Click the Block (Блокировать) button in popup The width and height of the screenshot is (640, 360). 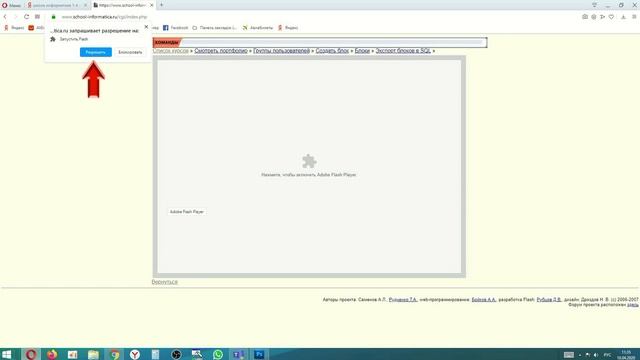click(130, 52)
